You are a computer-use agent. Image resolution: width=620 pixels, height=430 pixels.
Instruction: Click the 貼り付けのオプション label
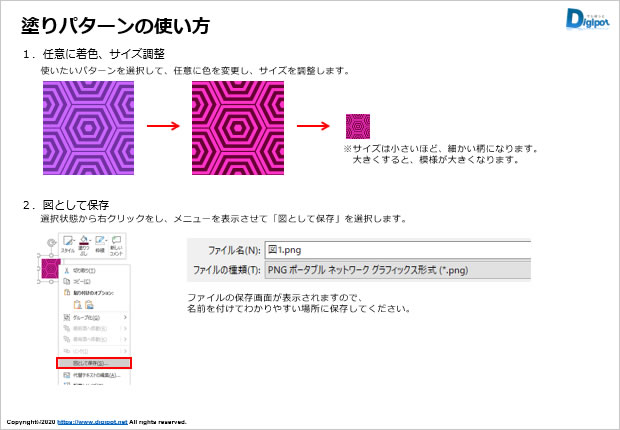click(94, 293)
